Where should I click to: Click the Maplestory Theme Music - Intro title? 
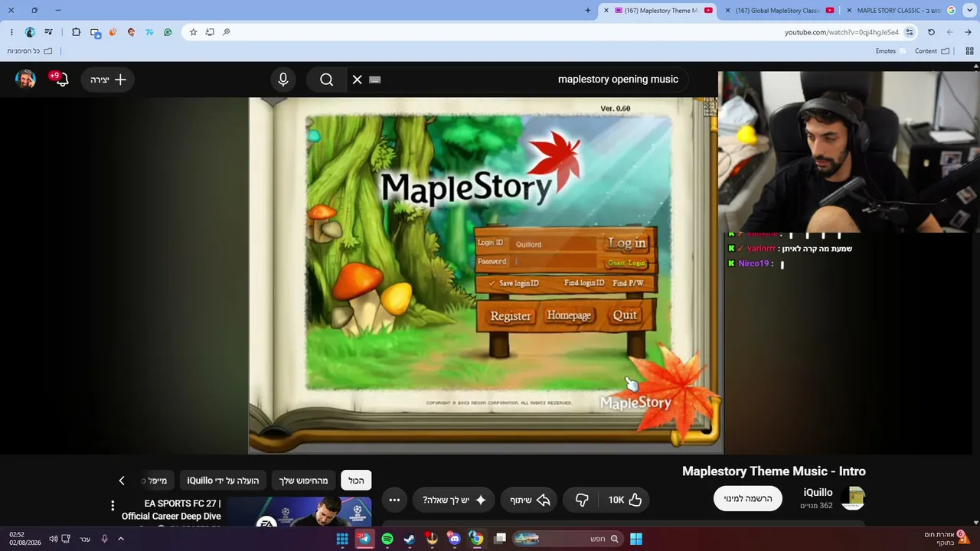774,471
